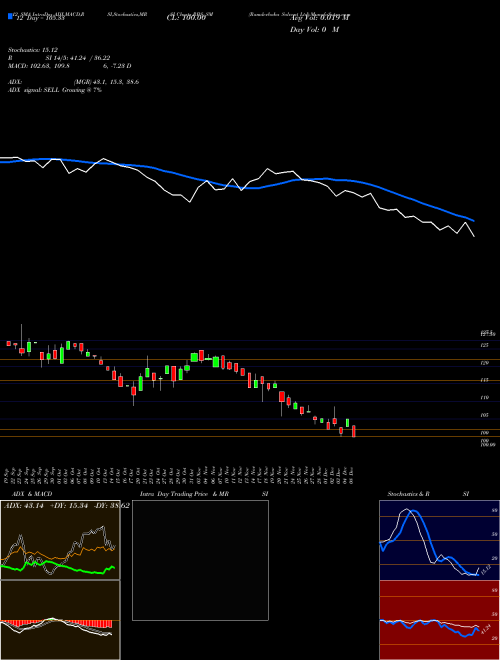Click the 'SI 14/3: 41.24 / 36.22' reading
Viewport: 500px width, 660px height.
pyautogui.click(x=78, y=58)
